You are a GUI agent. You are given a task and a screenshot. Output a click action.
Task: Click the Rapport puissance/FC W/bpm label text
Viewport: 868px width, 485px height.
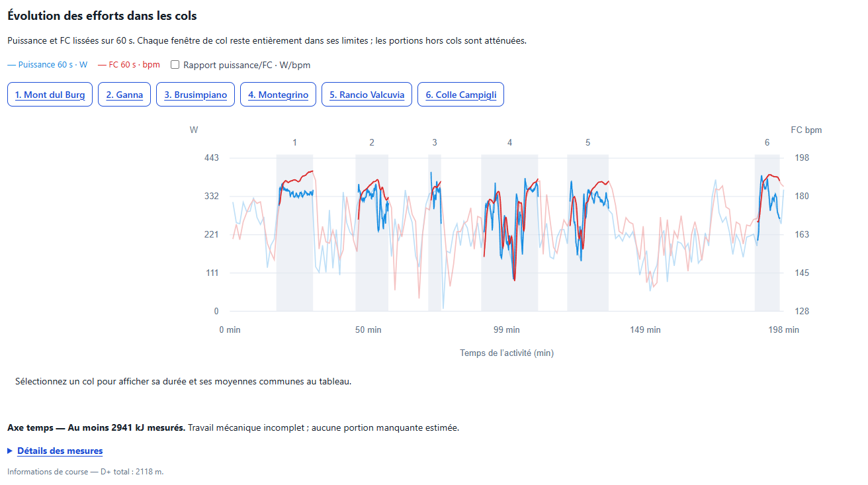click(x=247, y=65)
